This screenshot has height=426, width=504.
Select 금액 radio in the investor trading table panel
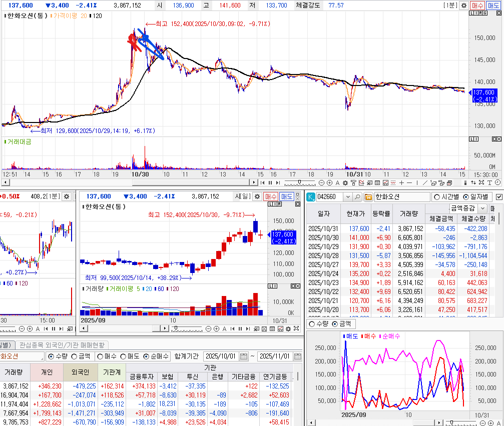(74, 356)
